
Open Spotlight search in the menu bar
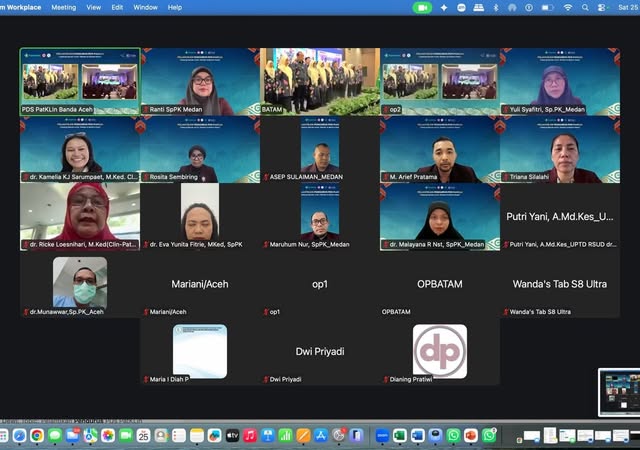coord(585,7)
